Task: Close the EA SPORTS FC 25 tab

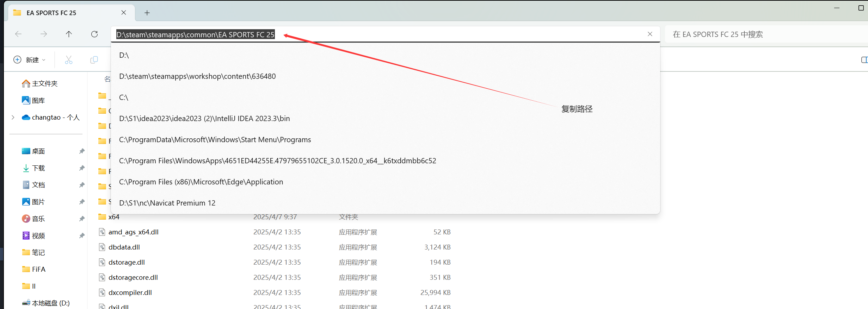Action: point(124,13)
